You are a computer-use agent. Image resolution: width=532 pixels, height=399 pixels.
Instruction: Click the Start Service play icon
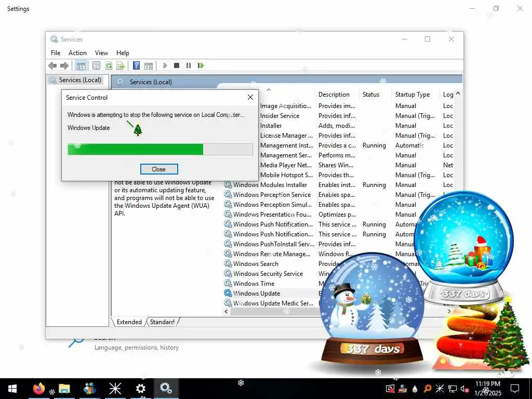tap(165, 65)
